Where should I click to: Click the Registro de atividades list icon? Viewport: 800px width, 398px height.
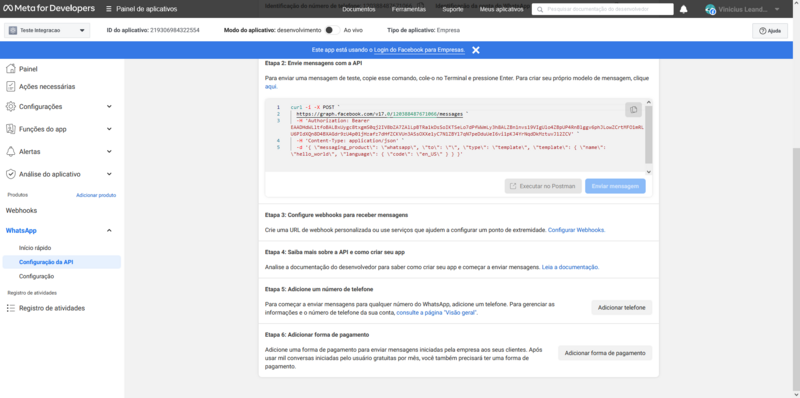tap(11, 308)
